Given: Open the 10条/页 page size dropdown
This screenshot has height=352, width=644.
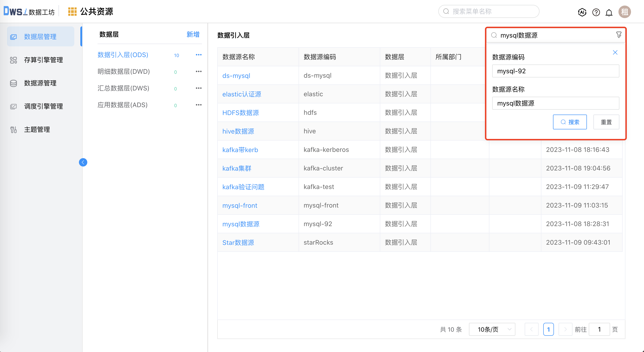Looking at the screenshot, I should click(x=492, y=329).
